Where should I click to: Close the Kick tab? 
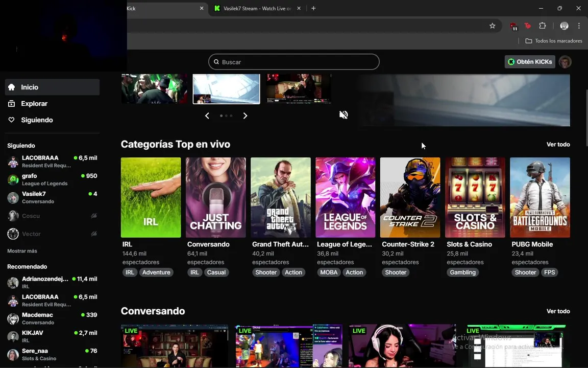point(202,8)
